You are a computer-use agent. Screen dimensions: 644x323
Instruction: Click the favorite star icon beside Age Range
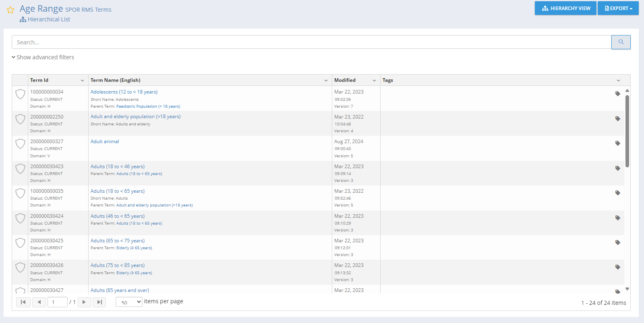point(10,10)
